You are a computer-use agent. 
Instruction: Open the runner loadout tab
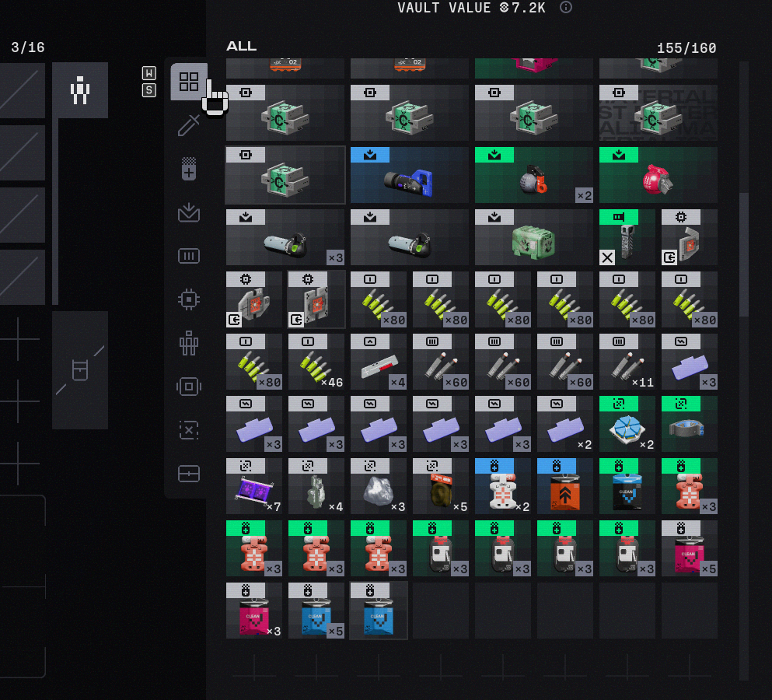tap(80, 90)
